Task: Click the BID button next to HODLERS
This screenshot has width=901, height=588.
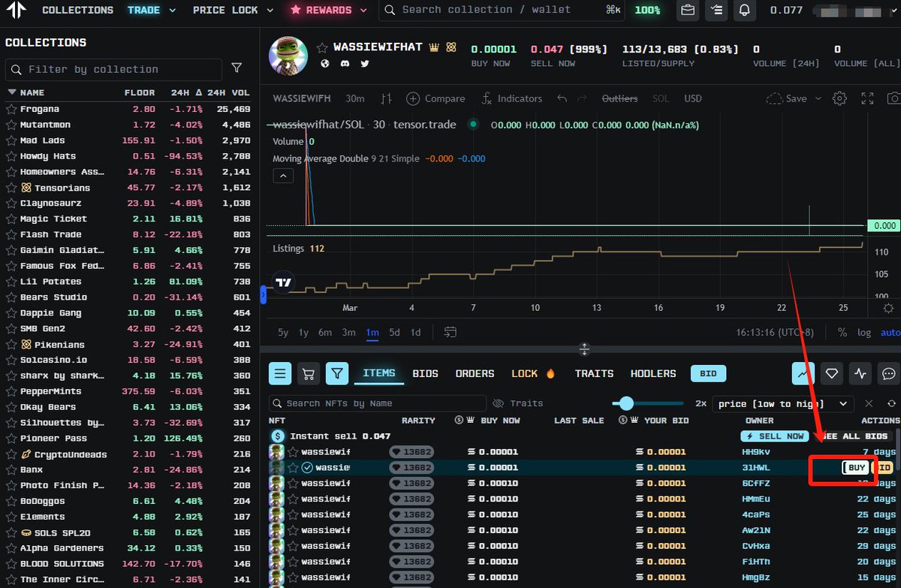Action: 708,373
